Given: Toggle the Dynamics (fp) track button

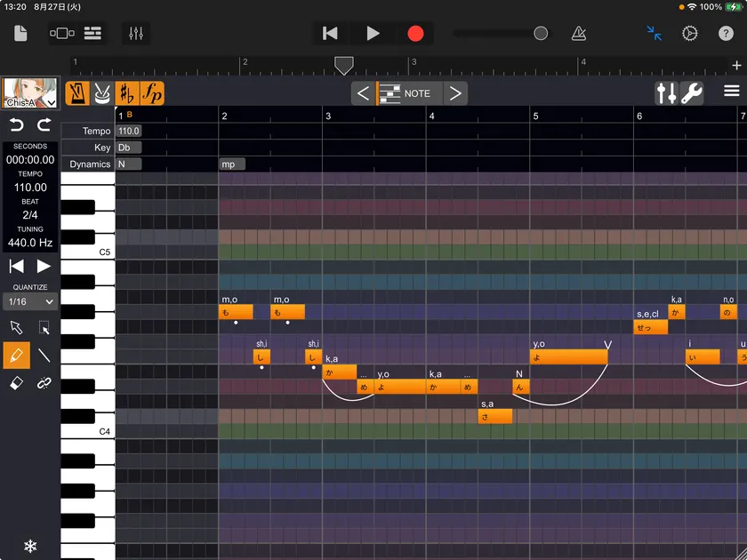Looking at the screenshot, I should (x=153, y=92).
